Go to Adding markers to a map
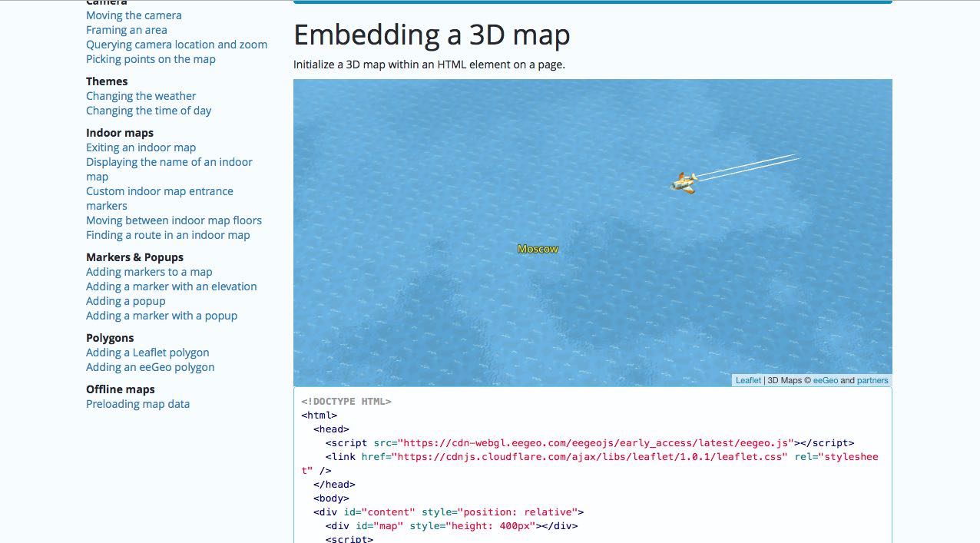980x543 pixels. point(149,272)
